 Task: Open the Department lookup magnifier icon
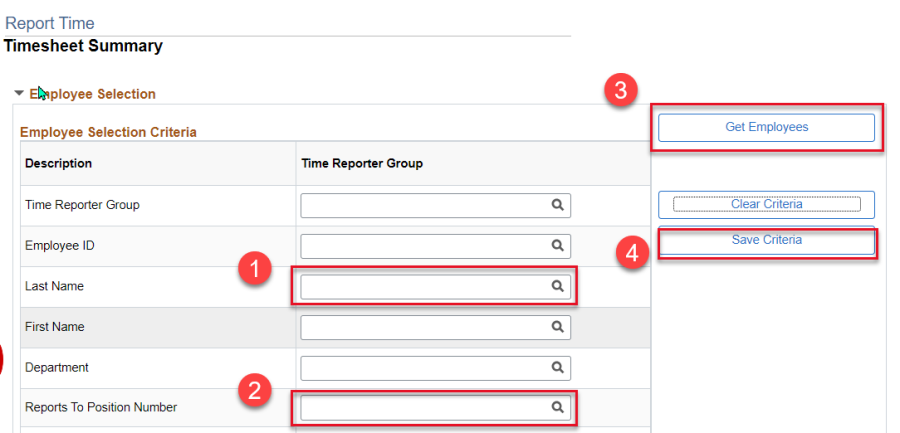pyautogui.click(x=557, y=367)
